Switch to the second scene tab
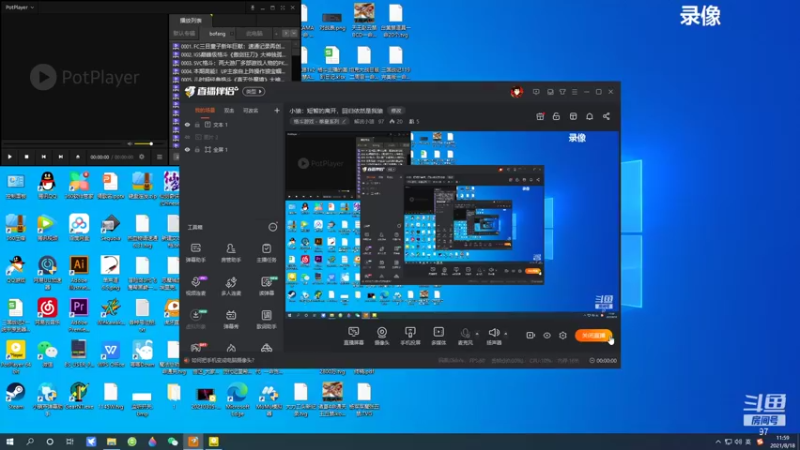800x450 pixels. click(229, 110)
